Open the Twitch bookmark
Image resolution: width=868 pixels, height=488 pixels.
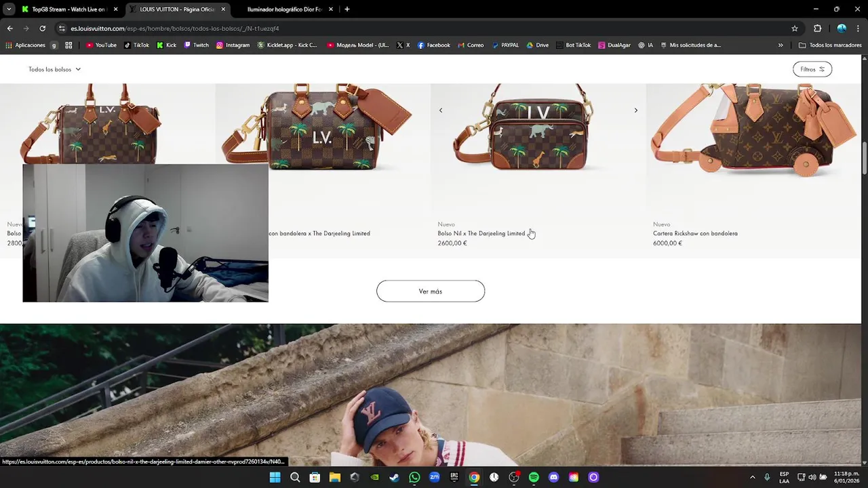(x=196, y=45)
